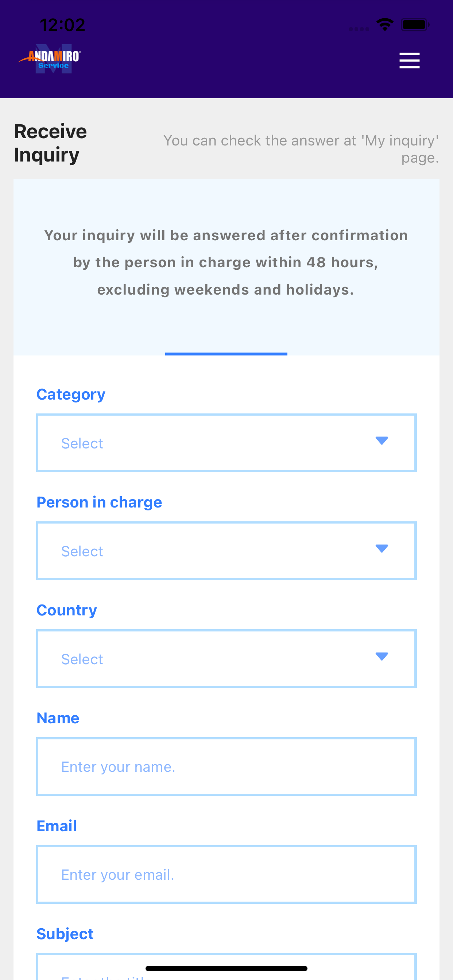
Task: Tap the Receive Inquiry heading
Action: point(51,143)
